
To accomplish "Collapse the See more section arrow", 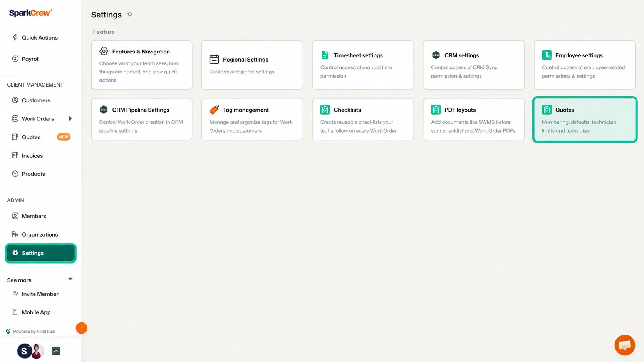I will pyautogui.click(x=70, y=279).
